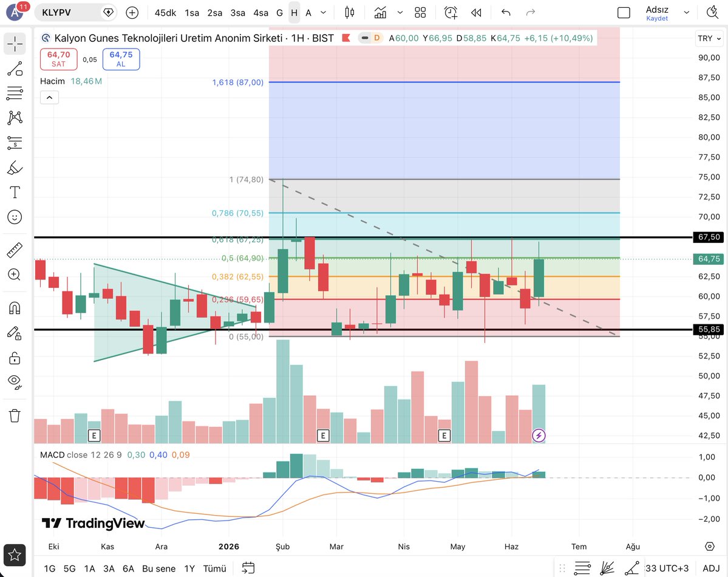Open the indicators menu
Viewport: 728px width, 577px height.
coord(380,13)
